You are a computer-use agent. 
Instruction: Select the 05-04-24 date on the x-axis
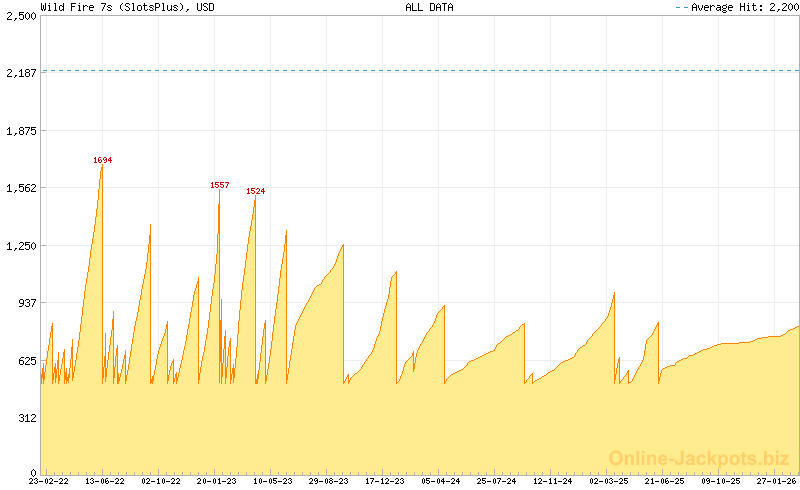click(441, 481)
